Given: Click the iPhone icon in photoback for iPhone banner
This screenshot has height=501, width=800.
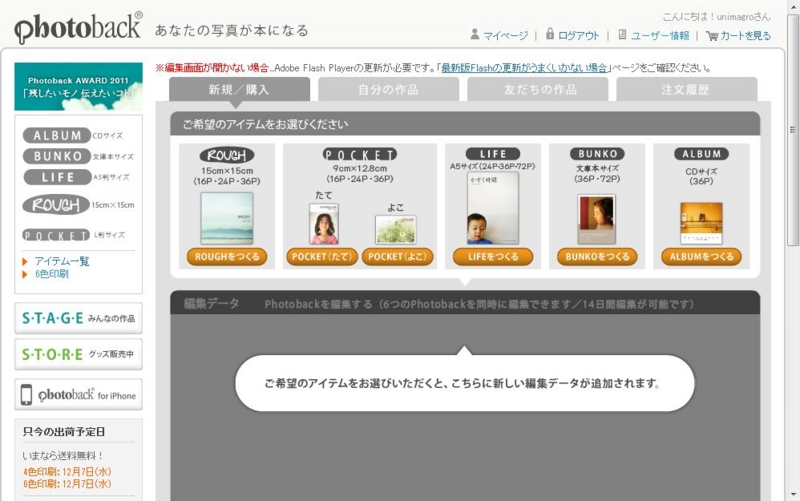Looking at the screenshot, I should tap(26, 395).
